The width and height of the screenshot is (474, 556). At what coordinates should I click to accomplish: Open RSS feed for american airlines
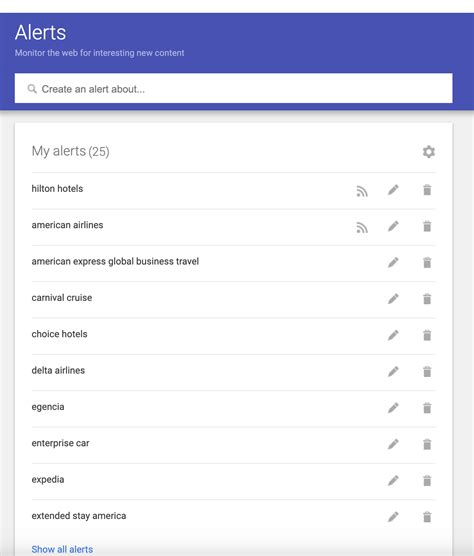(362, 228)
